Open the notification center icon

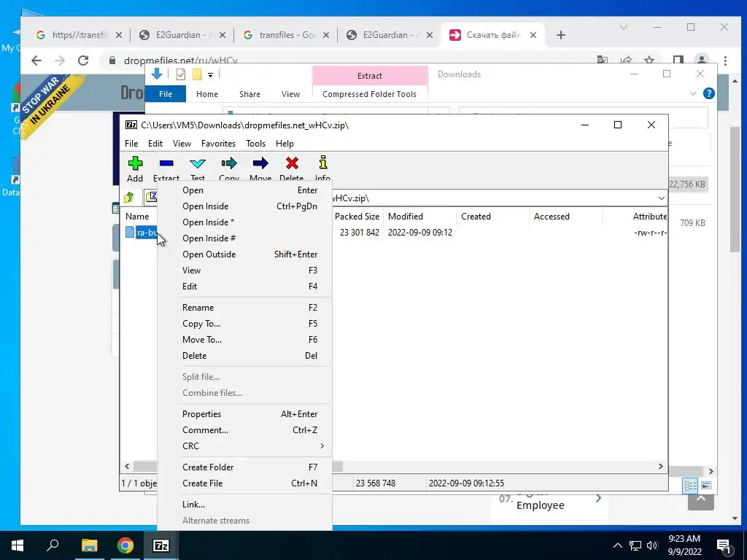(724, 545)
